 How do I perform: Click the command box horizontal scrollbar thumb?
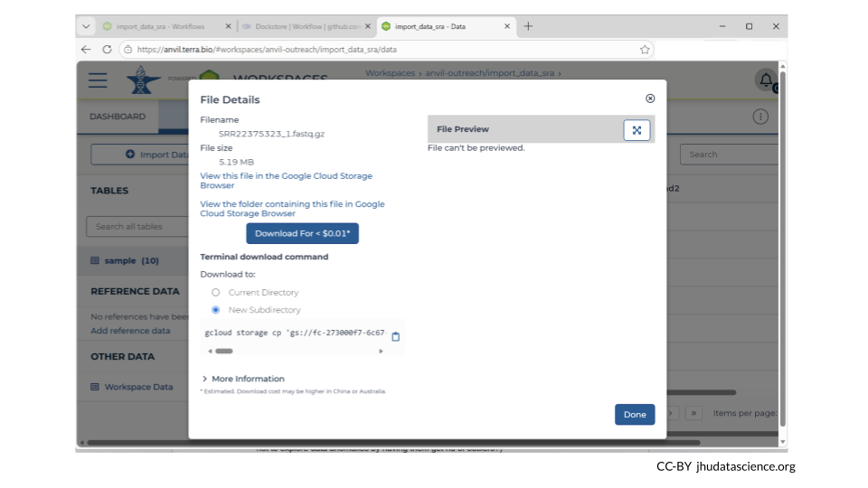(x=224, y=351)
